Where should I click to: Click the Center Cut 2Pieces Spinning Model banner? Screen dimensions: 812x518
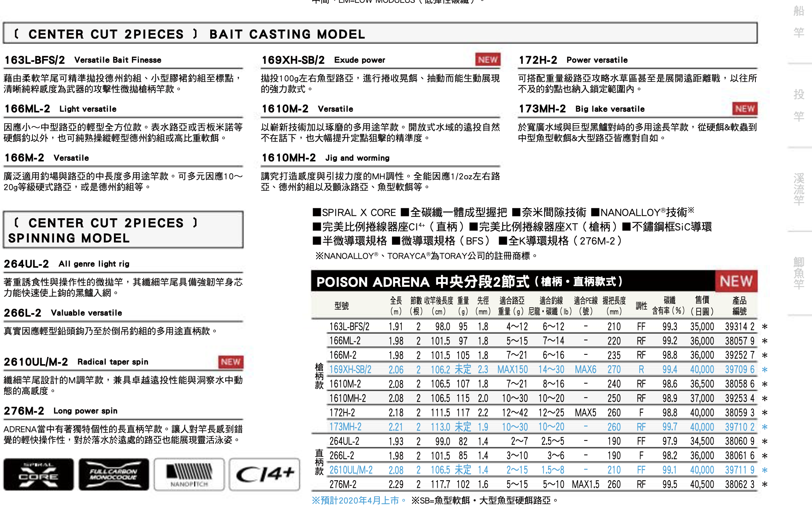123,230
